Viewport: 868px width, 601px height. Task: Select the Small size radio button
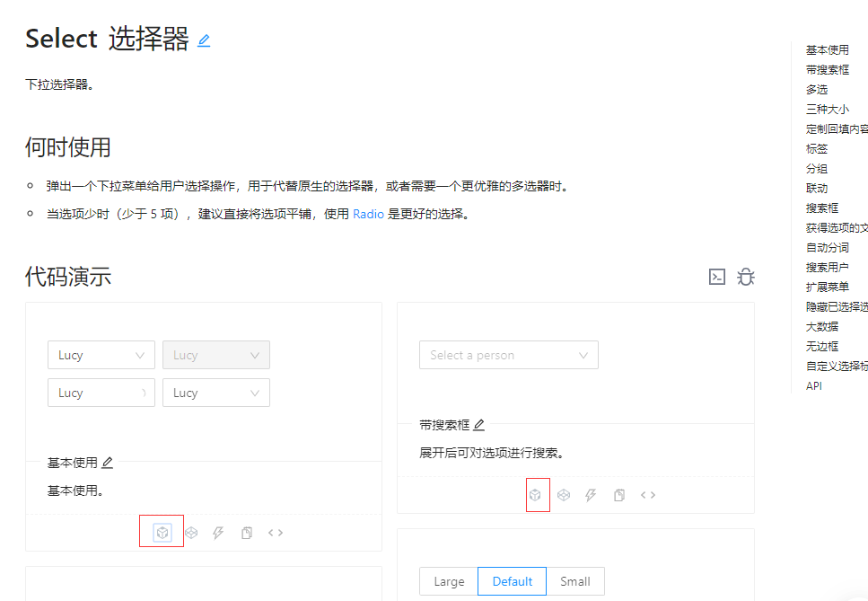575,581
